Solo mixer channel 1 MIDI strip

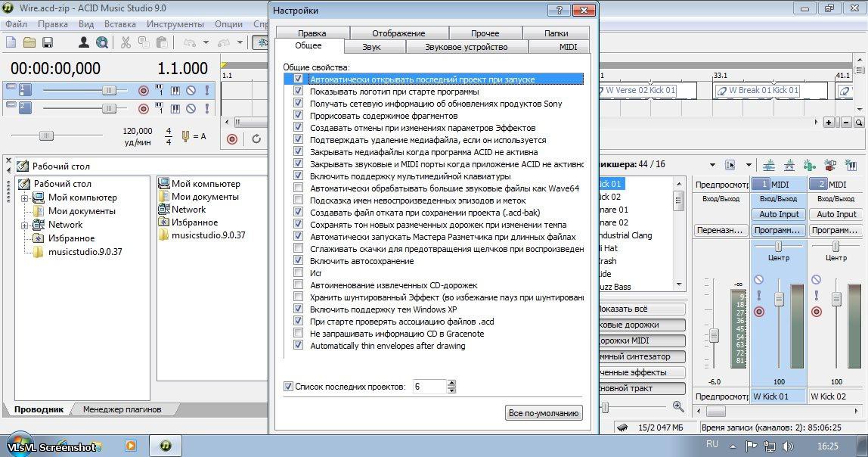point(759,295)
